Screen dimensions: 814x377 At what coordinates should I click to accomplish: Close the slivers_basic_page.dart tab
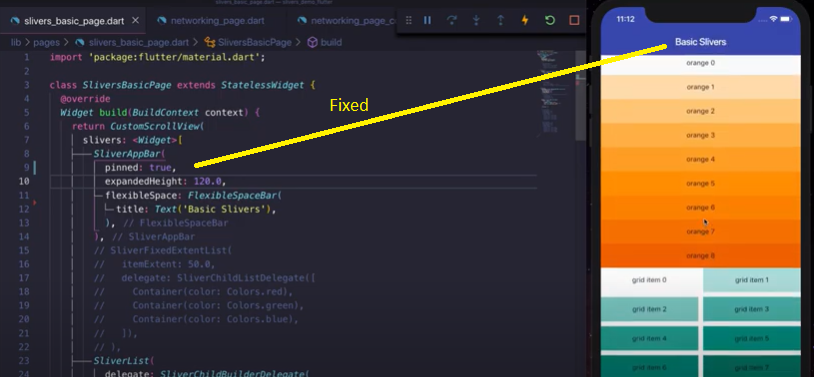point(135,20)
